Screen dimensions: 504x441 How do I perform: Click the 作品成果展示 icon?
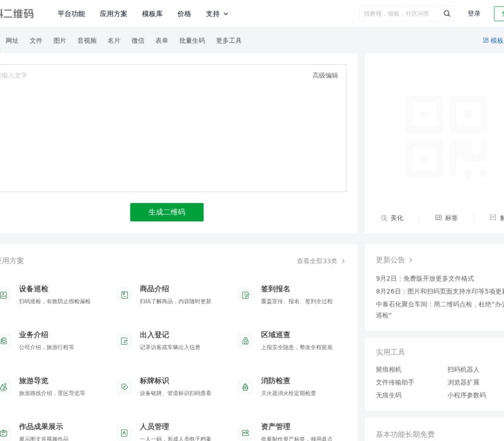click(x=4, y=433)
